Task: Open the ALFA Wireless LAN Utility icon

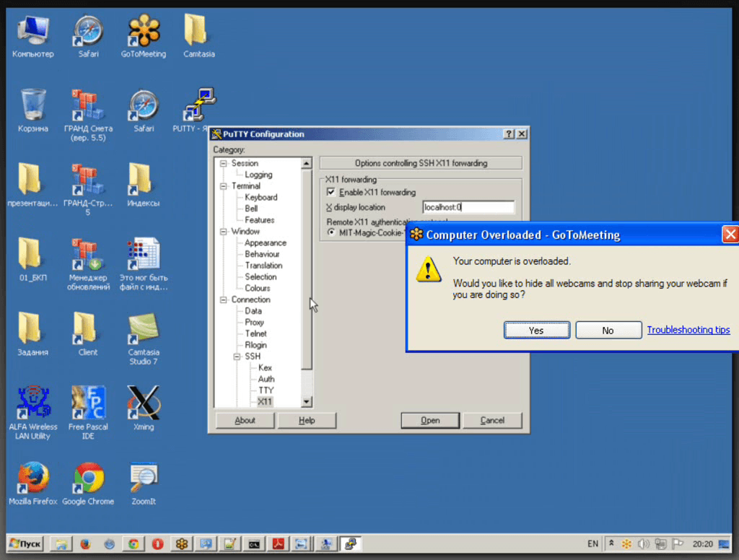Action: pos(33,414)
